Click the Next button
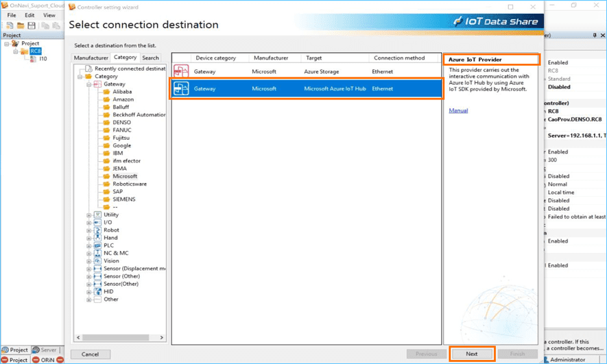Screen dimensions: 607x364 click(x=471, y=354)
